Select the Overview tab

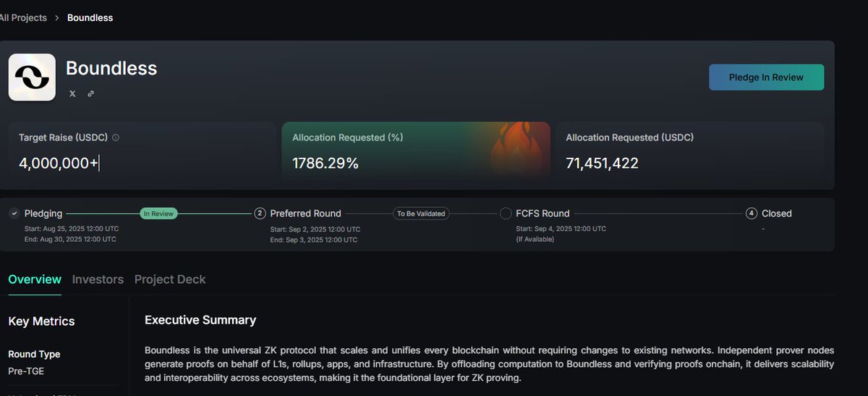[x=35, y=279]
